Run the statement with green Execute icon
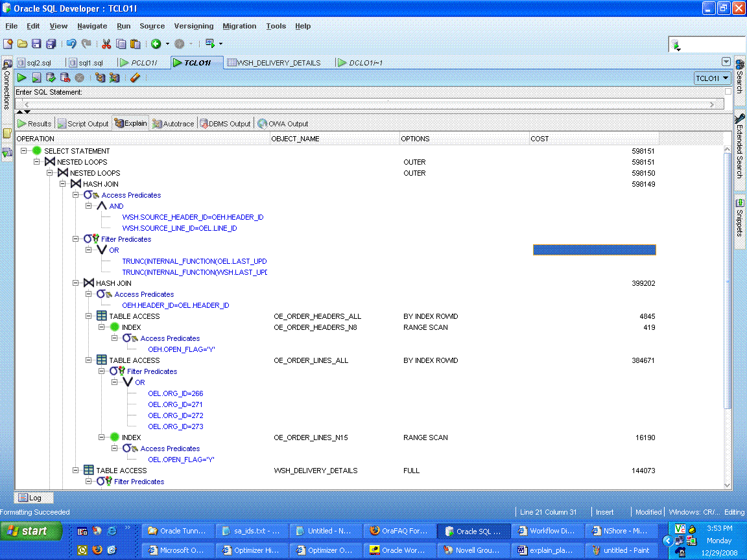747x560 pixels. 22,78
